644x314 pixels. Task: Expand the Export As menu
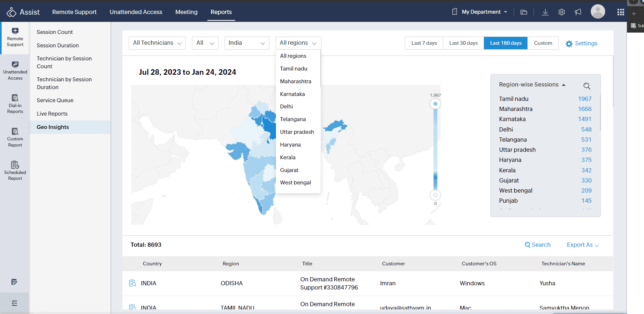click(x=583, y=245)
